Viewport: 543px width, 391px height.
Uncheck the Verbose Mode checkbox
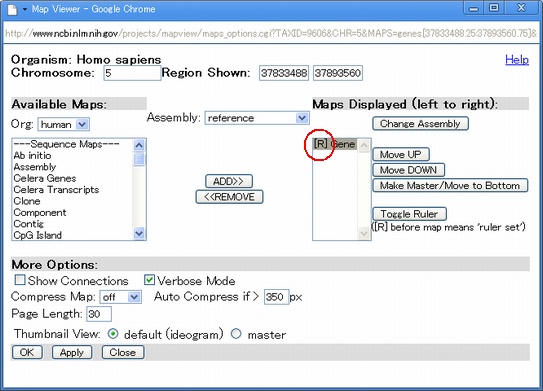(x=149, y=280)
